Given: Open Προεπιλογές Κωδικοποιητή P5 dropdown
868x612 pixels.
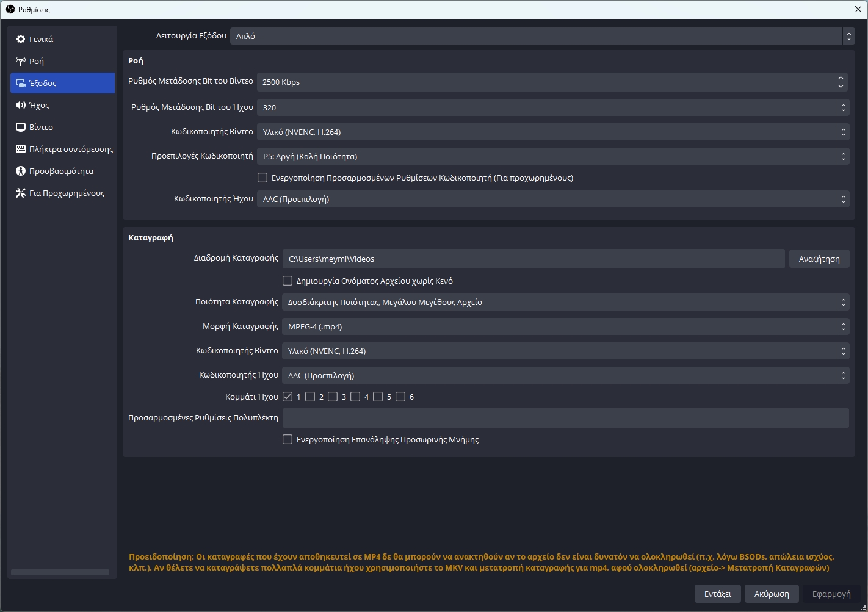Looking at the screenshot, I should pyautogui.click(x=552, y=156).
